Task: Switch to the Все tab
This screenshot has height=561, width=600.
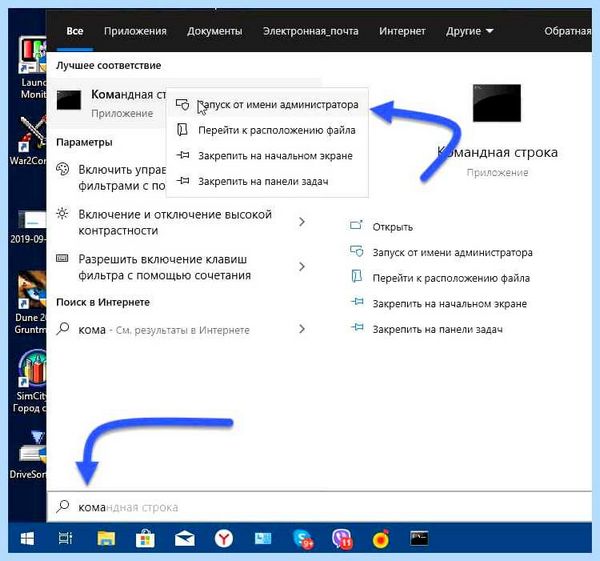Action: coord(75,31)
